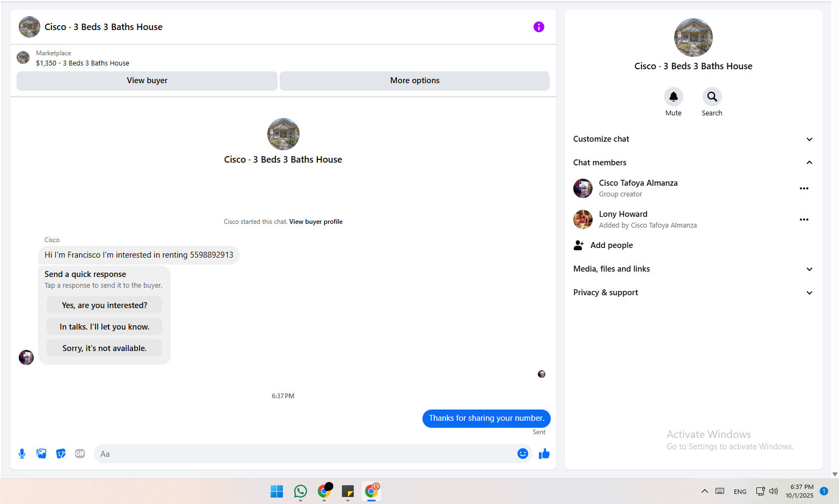Focus the message input field

point(305,454)
